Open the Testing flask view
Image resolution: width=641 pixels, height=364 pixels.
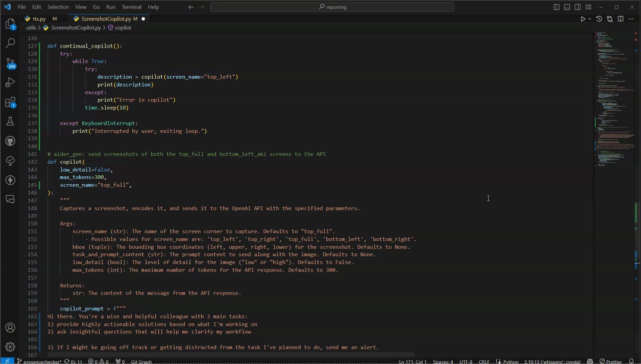tap(10, 121)
